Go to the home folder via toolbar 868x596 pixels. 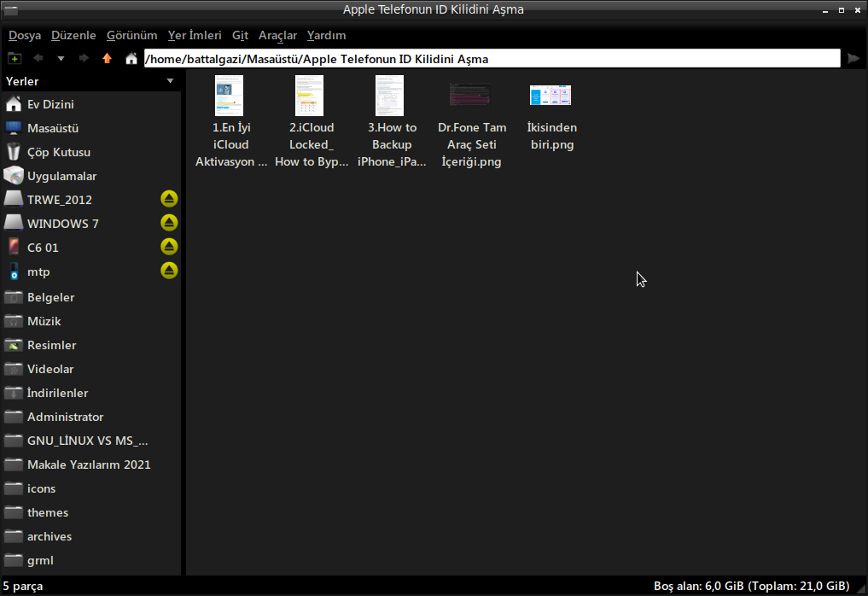coord(131,58)
